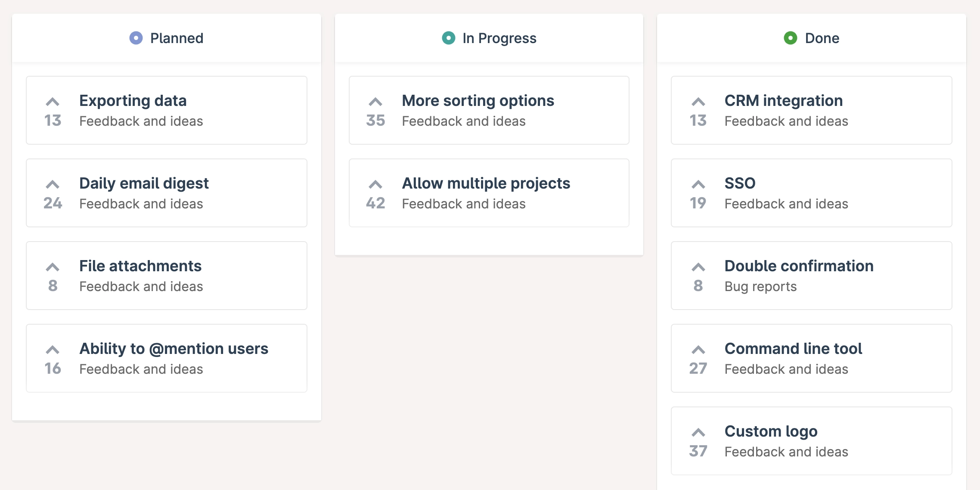Click the Command line tool card
This screenshot has width=980, height=490.
[896, 358]
